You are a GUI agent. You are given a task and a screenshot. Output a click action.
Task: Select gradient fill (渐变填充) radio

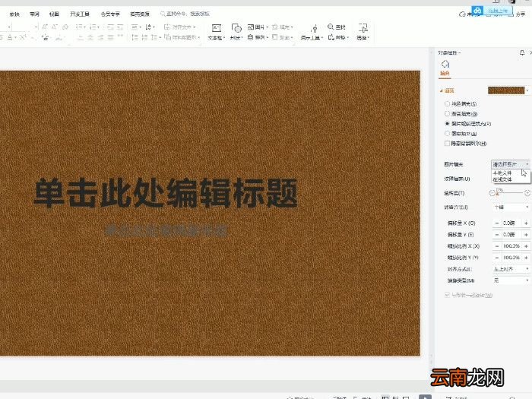(x=447, y=114)
